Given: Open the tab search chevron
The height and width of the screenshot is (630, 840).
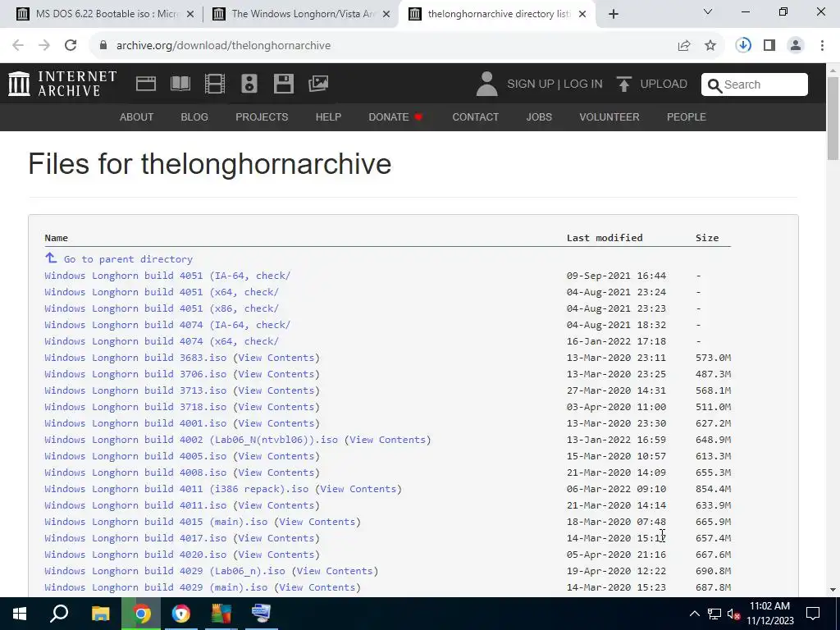Looking at the screenshot, I should (708, 11).
